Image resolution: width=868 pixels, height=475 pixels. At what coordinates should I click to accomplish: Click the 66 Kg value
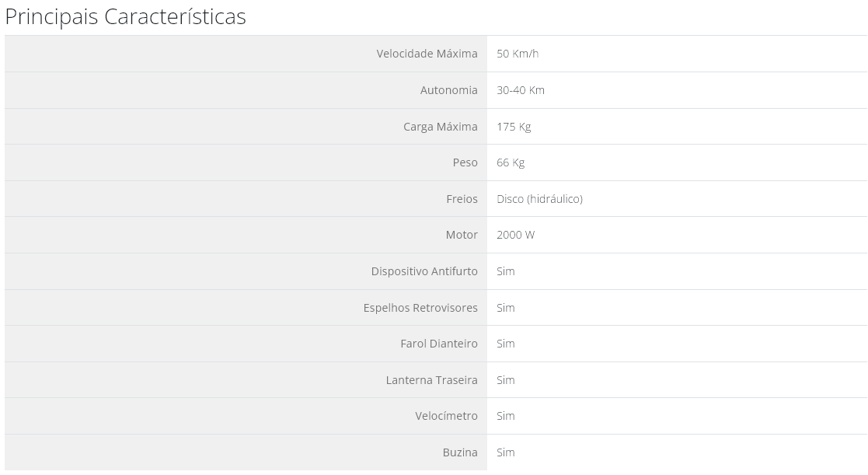(x=511, y=162)
